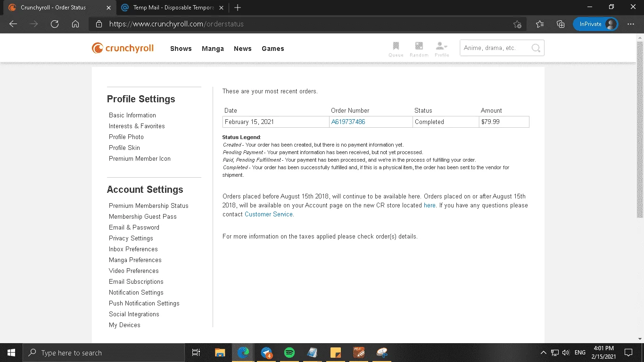Screen dimensions: 644x362
Task: Show hidden system tray icons
Action: (x=543, y=353)
